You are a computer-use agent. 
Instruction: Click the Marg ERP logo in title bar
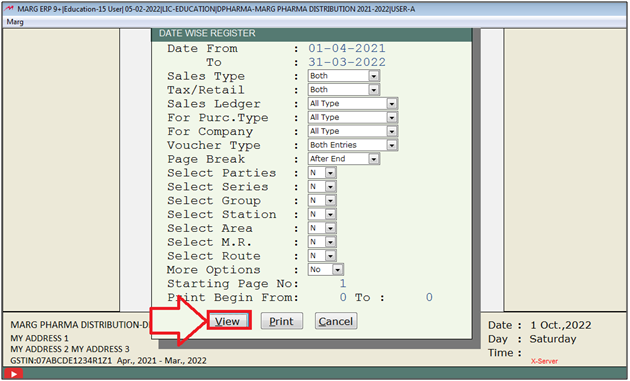point(9,9)
